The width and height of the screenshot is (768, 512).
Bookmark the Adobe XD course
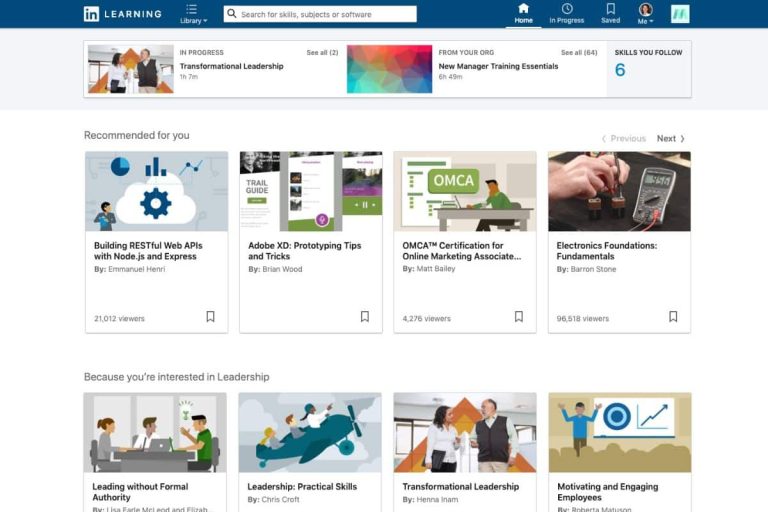coord(365,317)
